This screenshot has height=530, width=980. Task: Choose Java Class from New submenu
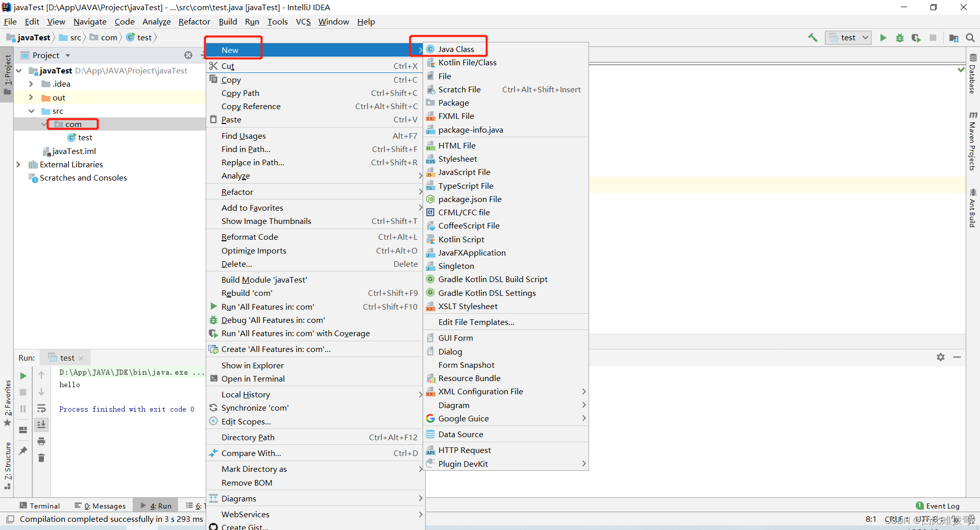tap(506, 49)
